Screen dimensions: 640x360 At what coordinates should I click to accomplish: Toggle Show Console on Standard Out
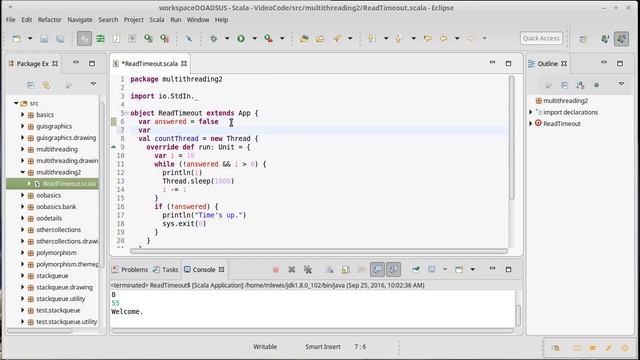coord(378,269)
